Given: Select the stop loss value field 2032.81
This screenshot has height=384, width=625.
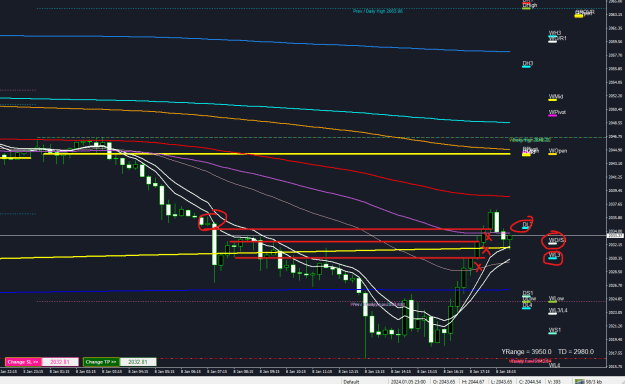Looking at the screenshot, I should (60, 362).
